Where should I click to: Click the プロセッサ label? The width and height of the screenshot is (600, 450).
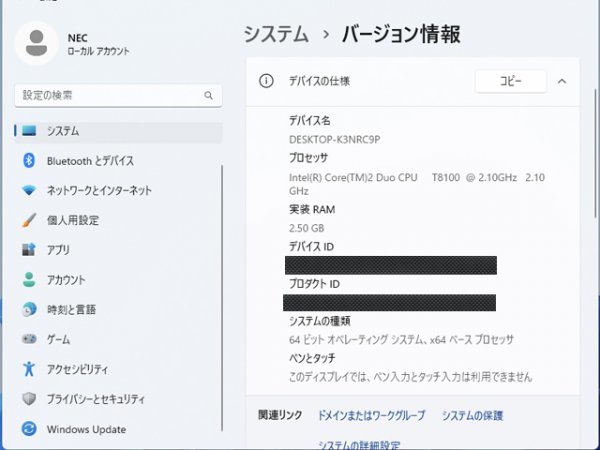(308, 158)
